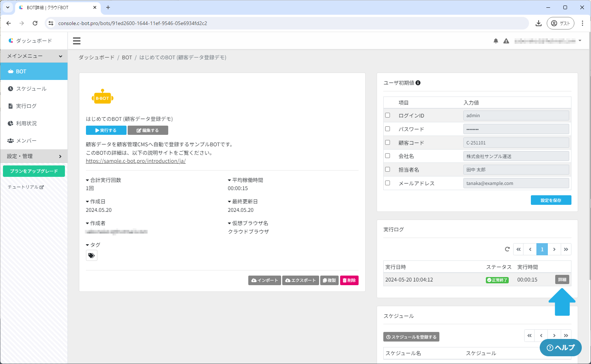The height and width of the screenshot is (364, 591).
Task: Open the notifications bell icon
Action: (495, 41)
